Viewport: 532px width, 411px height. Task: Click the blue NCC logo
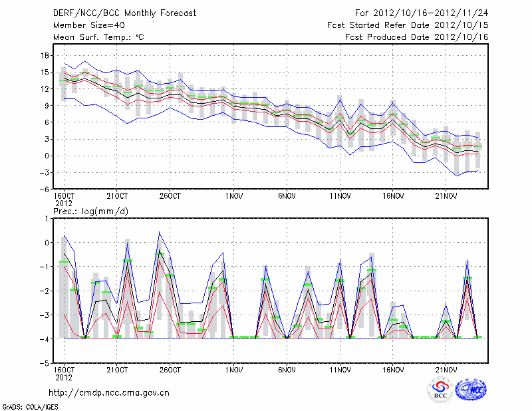(x=471, y=390)
